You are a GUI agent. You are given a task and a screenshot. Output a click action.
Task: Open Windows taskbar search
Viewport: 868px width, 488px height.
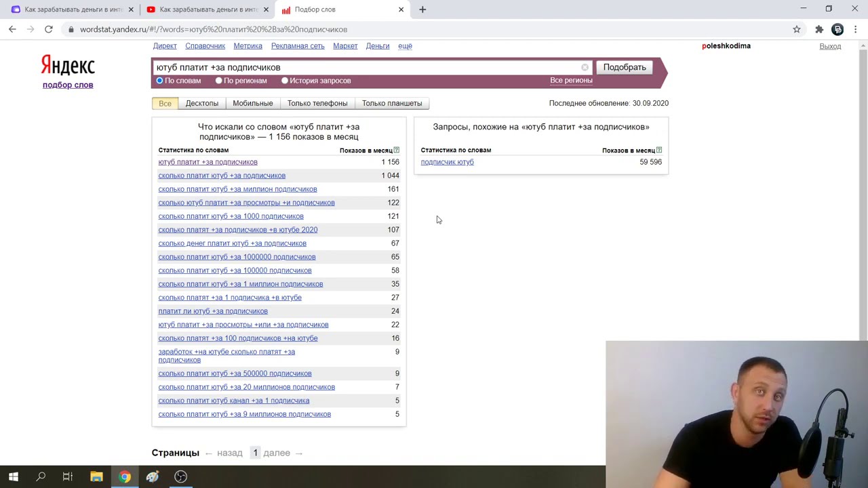tap(41, 476)
